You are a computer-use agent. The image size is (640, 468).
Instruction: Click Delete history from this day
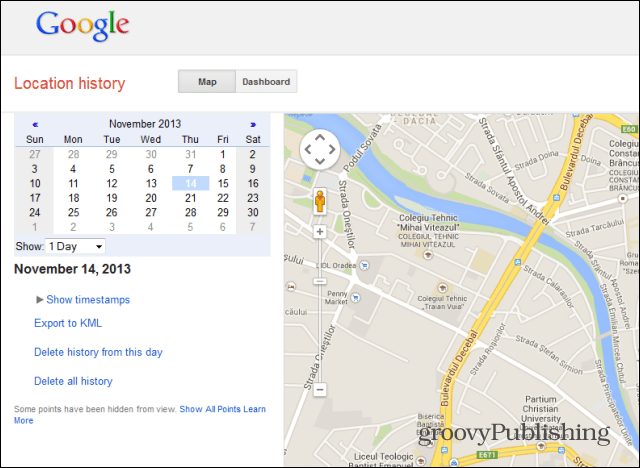(98, 352)
